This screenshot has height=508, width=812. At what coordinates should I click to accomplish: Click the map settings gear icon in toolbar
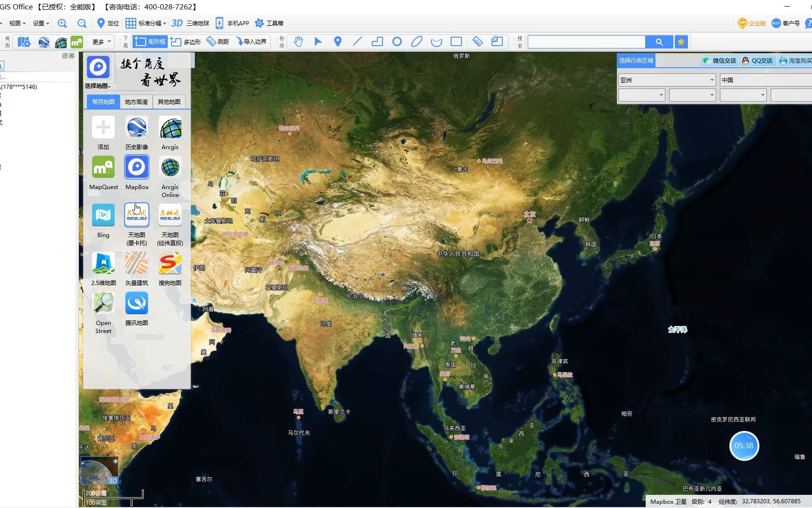tap(24, 42)
